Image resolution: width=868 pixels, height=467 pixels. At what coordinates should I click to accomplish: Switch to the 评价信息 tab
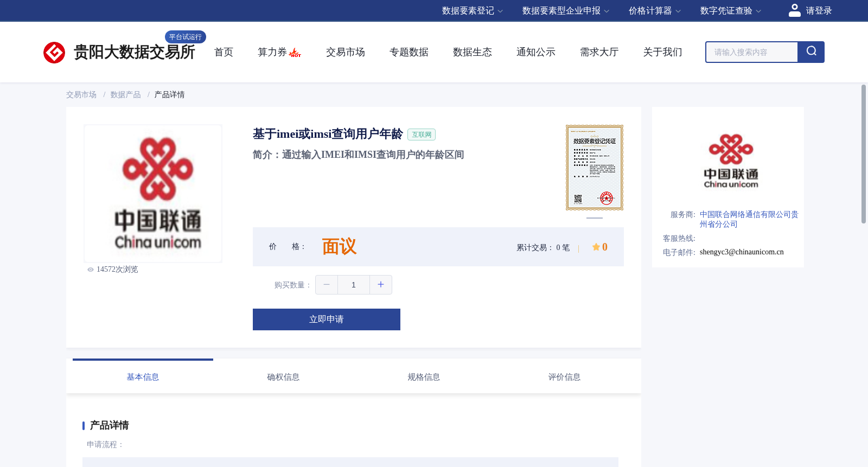coord(564,377)
